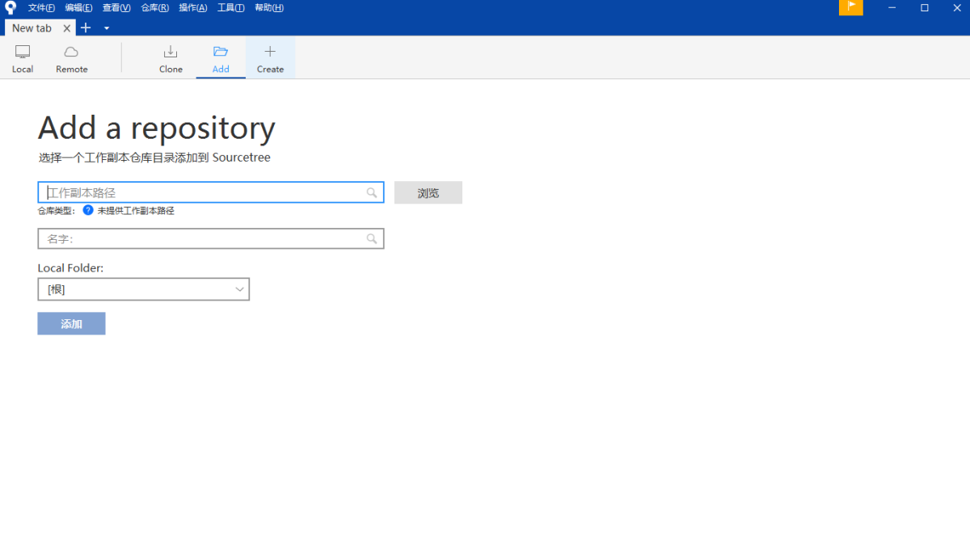970x560 pixels.
Task: Select the Local repositories view
Action: point(22,57)
